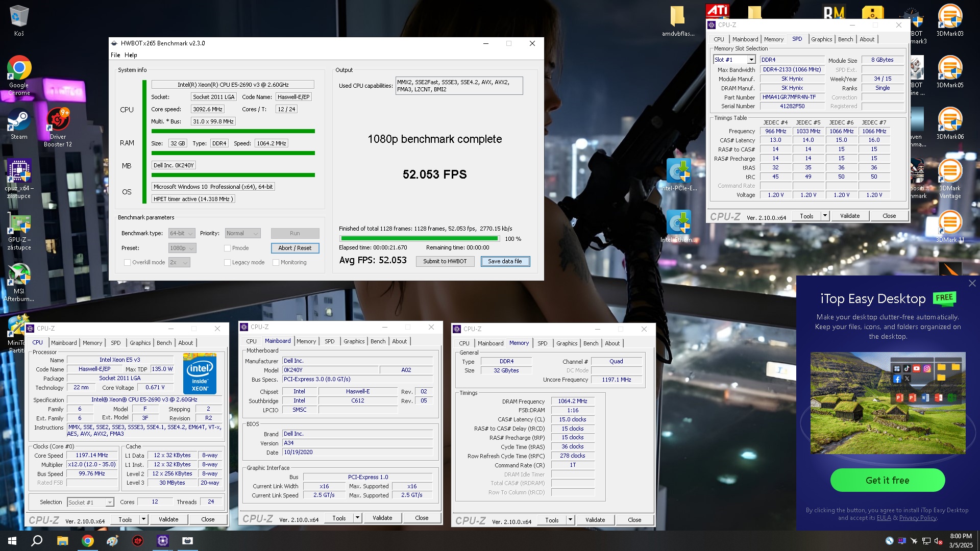Open the cpuz_x64 shortcut on the desktop

(19, 179)
